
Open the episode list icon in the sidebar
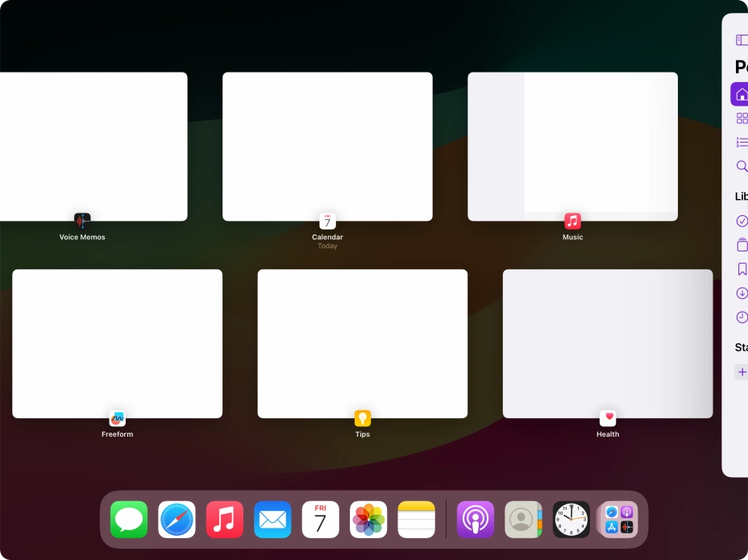click(741, 142)
